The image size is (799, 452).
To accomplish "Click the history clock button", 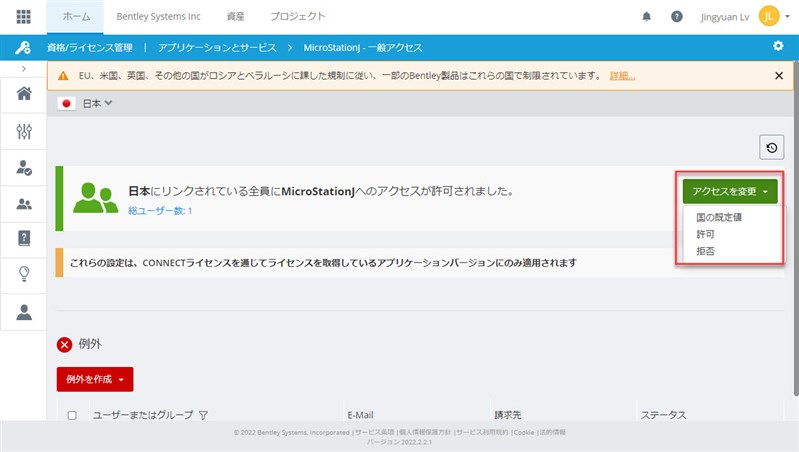I will pos(771,148).
